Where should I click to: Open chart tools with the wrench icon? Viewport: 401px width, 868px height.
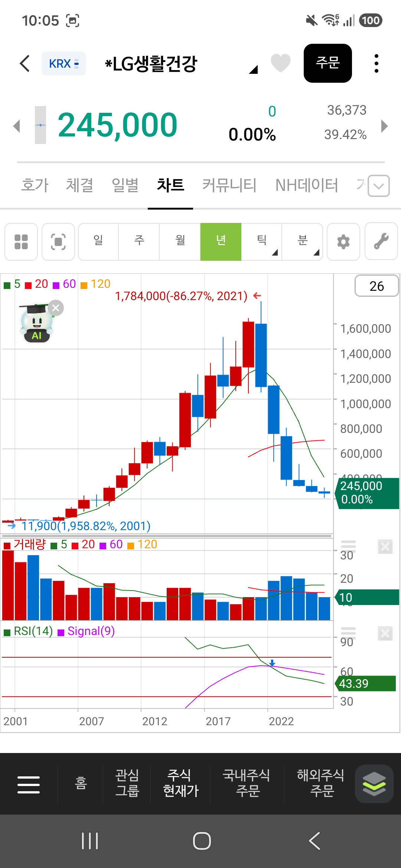pyautogui.click(x=381, y=242)
